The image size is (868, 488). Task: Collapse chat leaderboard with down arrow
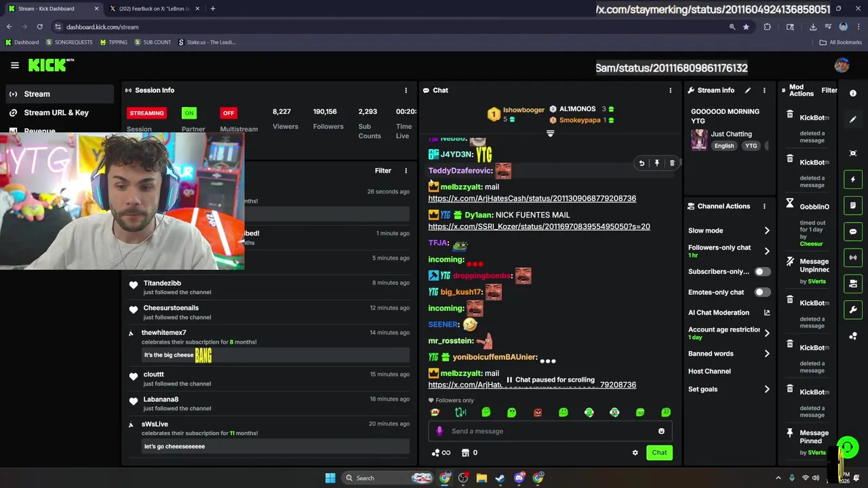pyautogui.click(x=550, y=134)
